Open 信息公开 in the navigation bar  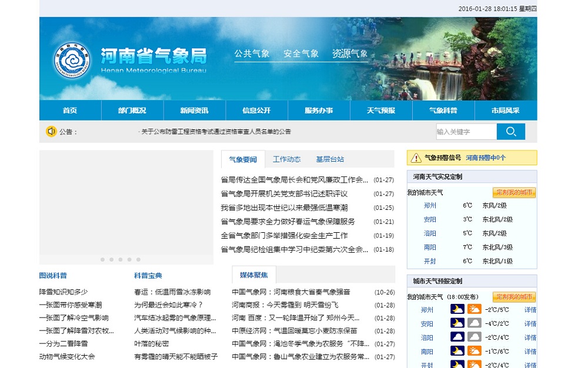tap(256, 110)
